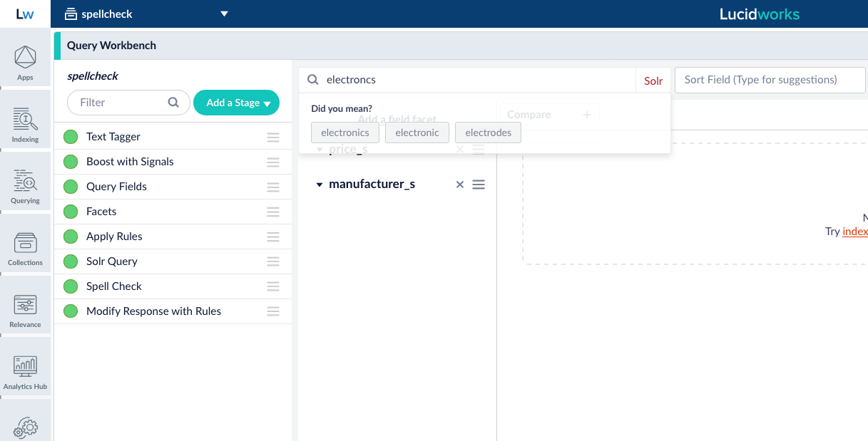Select the electrodes suggestion
Viewport: 868px width, 441px height.
(488, 133)
